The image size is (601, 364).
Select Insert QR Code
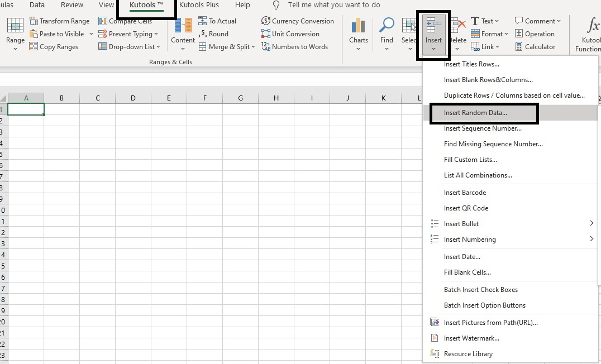(511, 208)
